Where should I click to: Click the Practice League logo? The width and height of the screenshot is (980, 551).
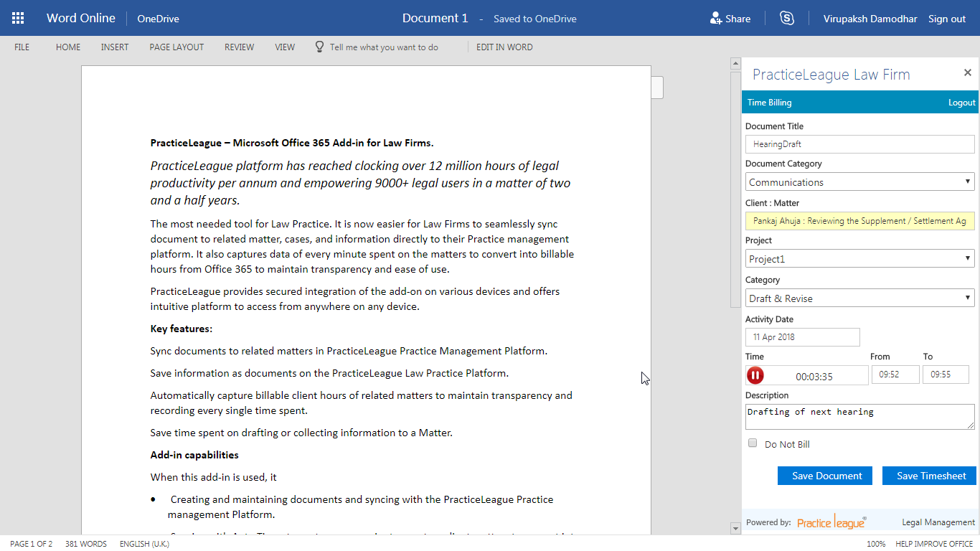click(x=831, y=522)
